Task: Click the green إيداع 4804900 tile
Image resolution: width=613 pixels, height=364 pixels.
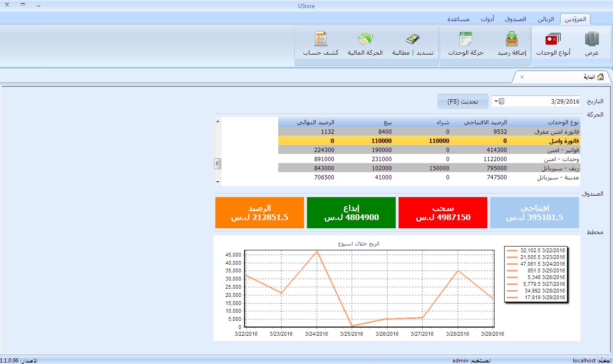Action: click(x=351, y=212)
